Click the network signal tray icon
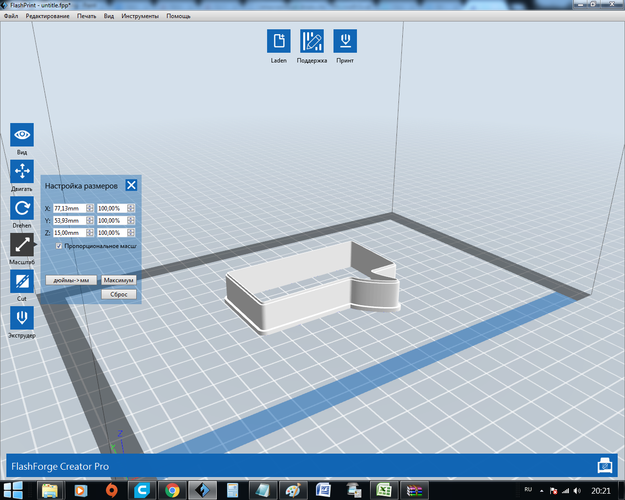 pyautogui.click(x=565, y=491)
